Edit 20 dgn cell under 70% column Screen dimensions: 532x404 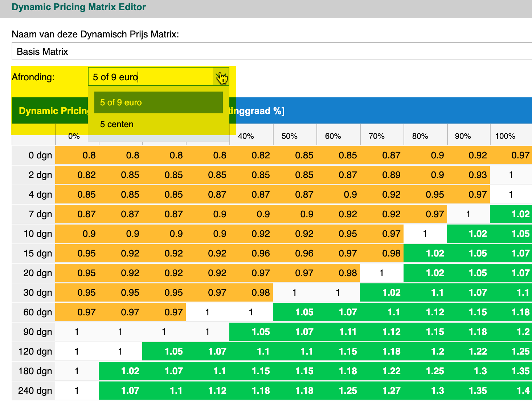point(382,273)
